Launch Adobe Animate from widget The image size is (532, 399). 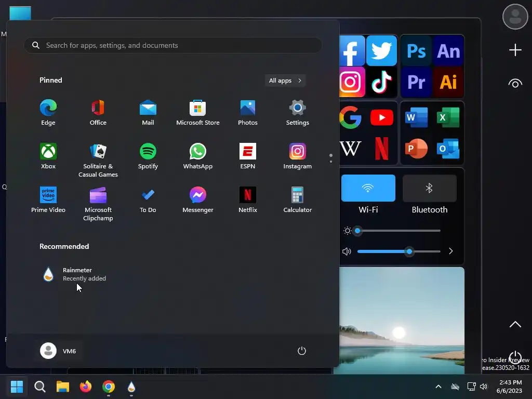click(448, 51)
